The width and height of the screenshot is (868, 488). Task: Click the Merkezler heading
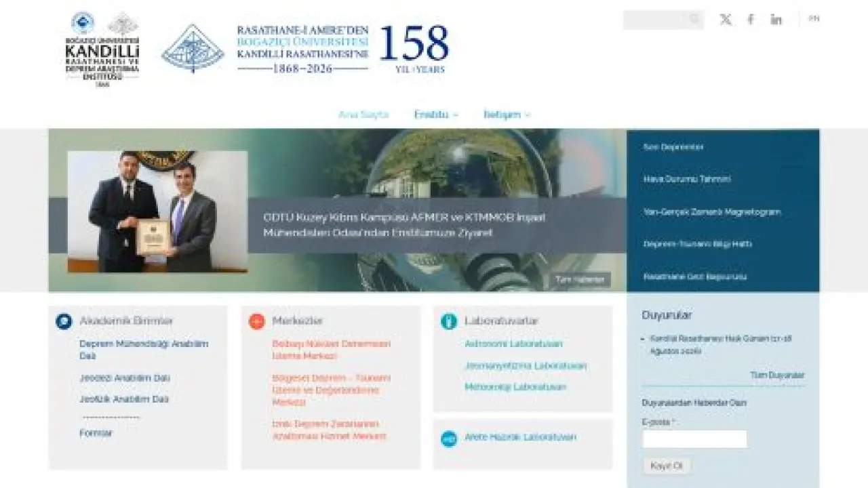pyautogui.click(x=298, y=321)
